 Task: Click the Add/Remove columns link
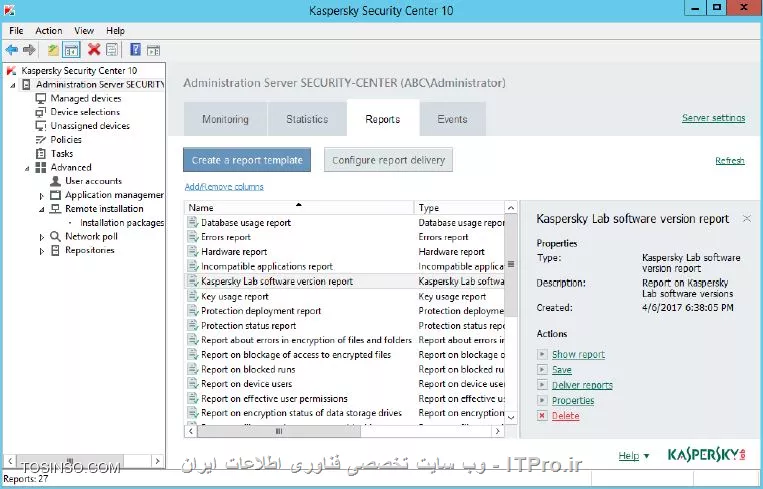coord(224,186)
